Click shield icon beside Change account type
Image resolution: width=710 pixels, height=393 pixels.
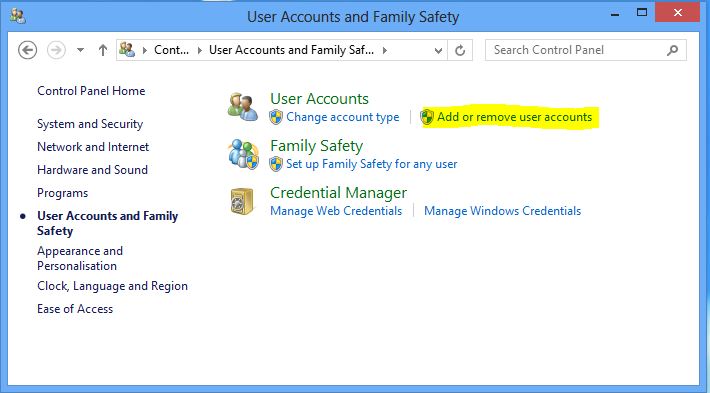276,117
